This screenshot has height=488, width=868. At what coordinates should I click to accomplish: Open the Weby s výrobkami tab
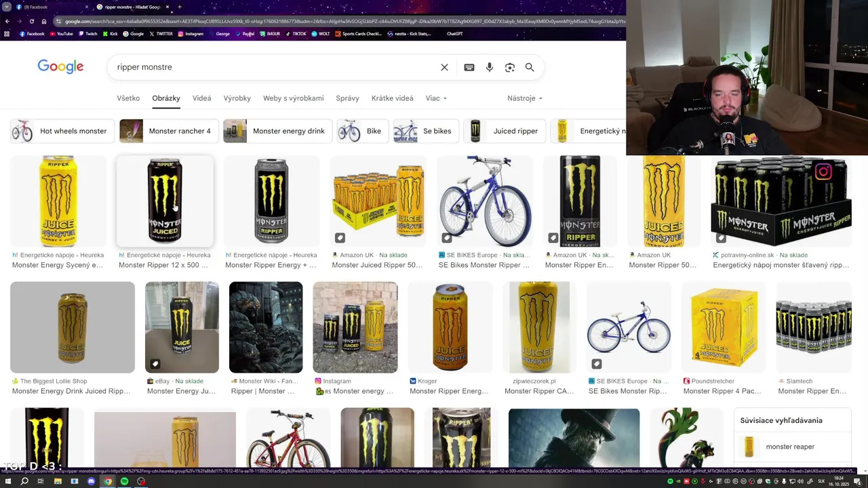point(294,98)
